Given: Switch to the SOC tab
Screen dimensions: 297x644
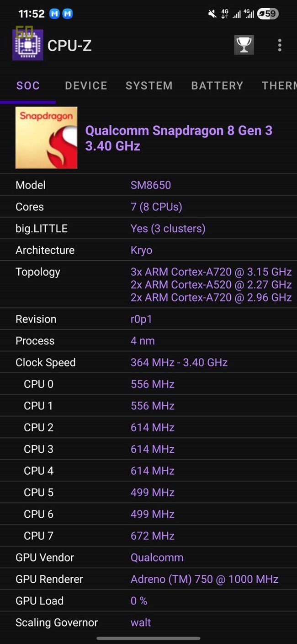Looking at the screenshot, I should tap(28, 86).
